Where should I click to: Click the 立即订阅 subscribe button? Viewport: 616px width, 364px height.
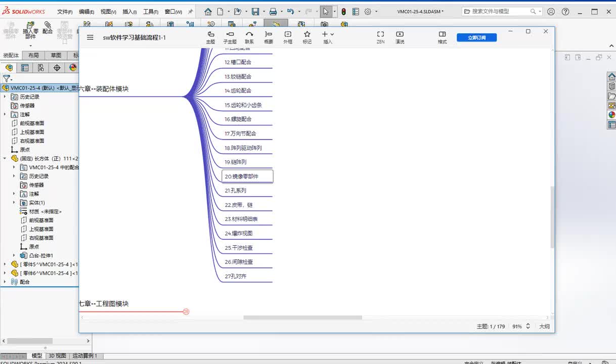(476, 37)
